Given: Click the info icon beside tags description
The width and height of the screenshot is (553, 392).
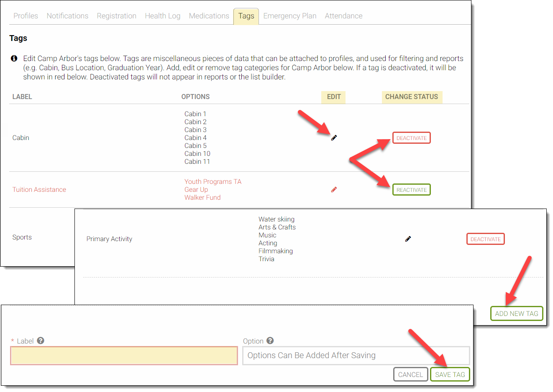Looking at the screenshot, I should point(14,59).
